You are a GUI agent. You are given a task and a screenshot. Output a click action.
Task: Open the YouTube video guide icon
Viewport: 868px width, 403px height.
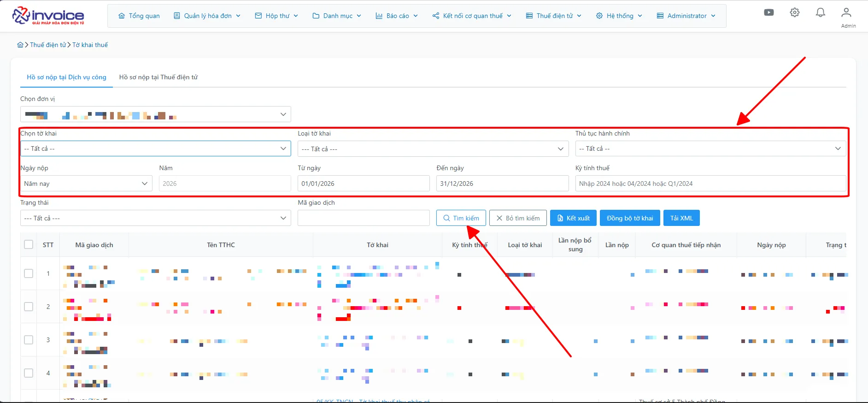769,12
